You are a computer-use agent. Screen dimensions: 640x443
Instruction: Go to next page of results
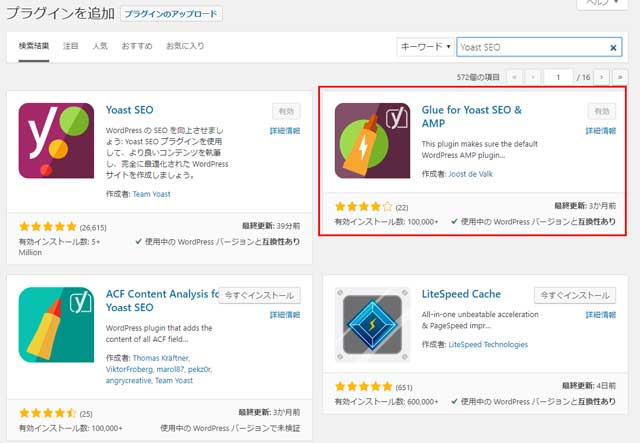point(601,77)
